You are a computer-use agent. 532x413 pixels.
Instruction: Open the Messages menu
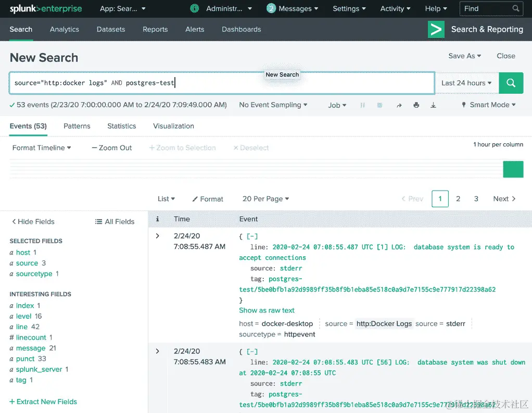pos(298,8)
